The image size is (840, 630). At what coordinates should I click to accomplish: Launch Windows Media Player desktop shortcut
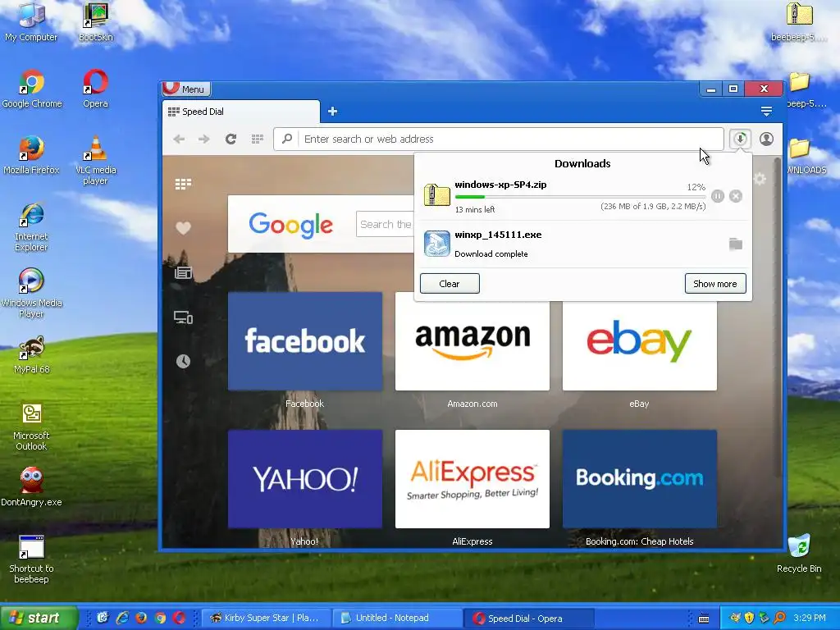tap(31, 294)
